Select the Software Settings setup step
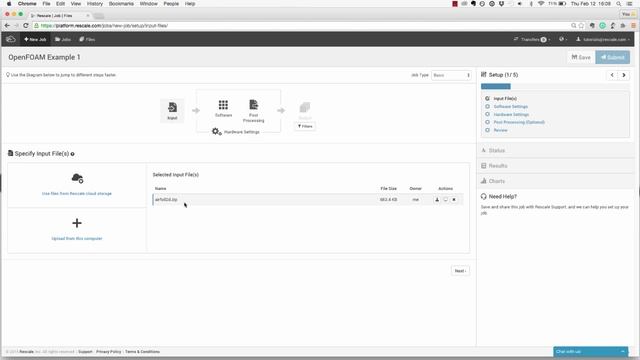Image resolution: width=640 pixels, height=360 pixels. pyautogui.click(x=511, y=107)
